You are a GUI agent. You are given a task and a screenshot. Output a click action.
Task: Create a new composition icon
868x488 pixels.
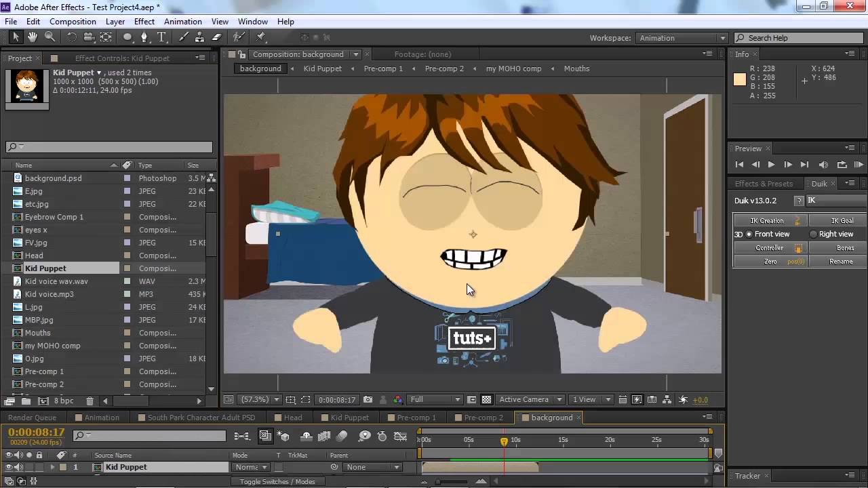[43, 401]
